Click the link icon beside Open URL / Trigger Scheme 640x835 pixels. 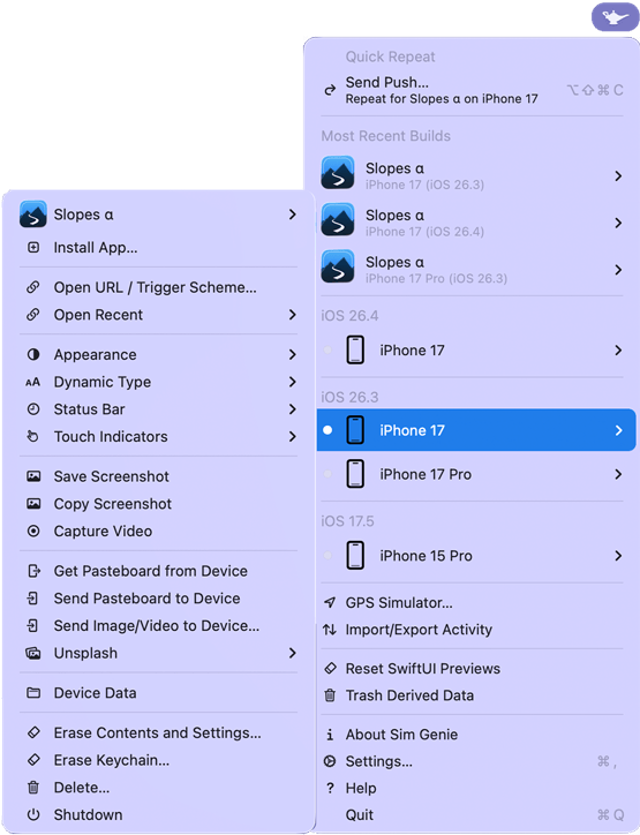tap(33, 288)
